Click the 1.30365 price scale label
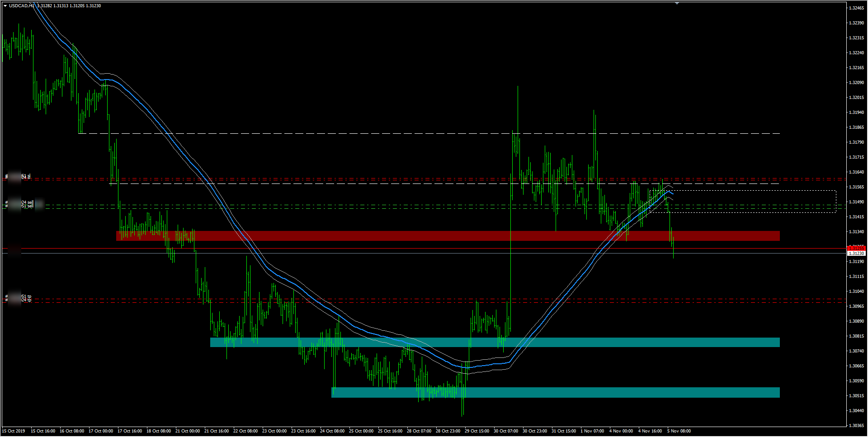 click(x=856, y=426)
